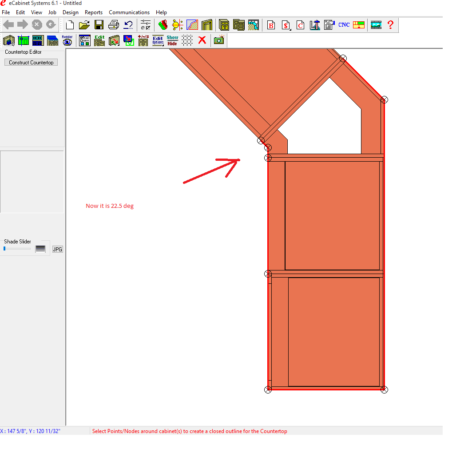
Task: Toggle the Show Hide toolbar button
Action: [x=172, y=40]
